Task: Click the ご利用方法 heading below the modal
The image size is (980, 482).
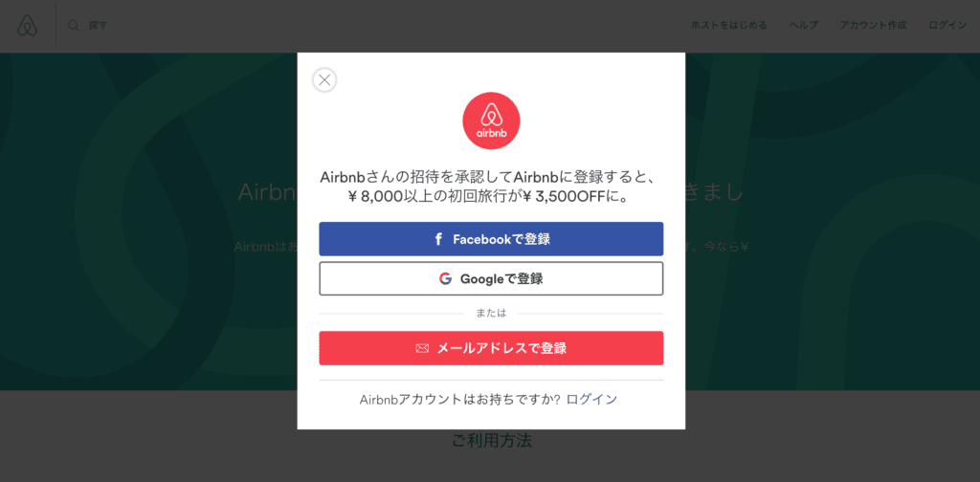Action: 491,441
